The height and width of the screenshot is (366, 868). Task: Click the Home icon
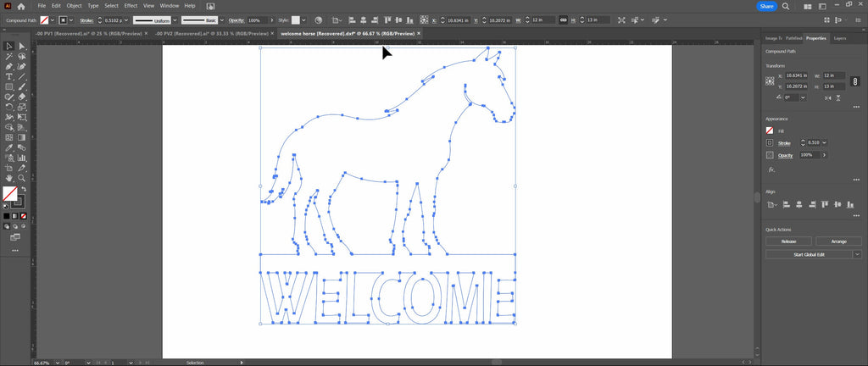point(21,6)
